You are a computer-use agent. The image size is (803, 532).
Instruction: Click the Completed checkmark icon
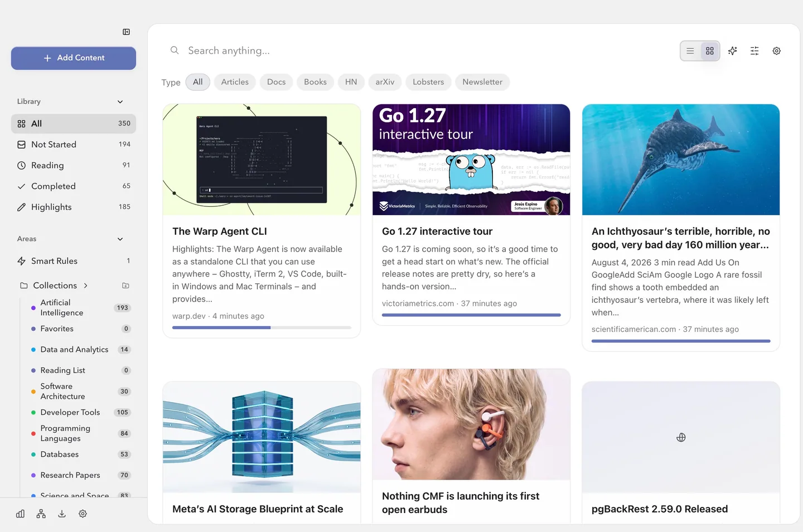point(21,186)
